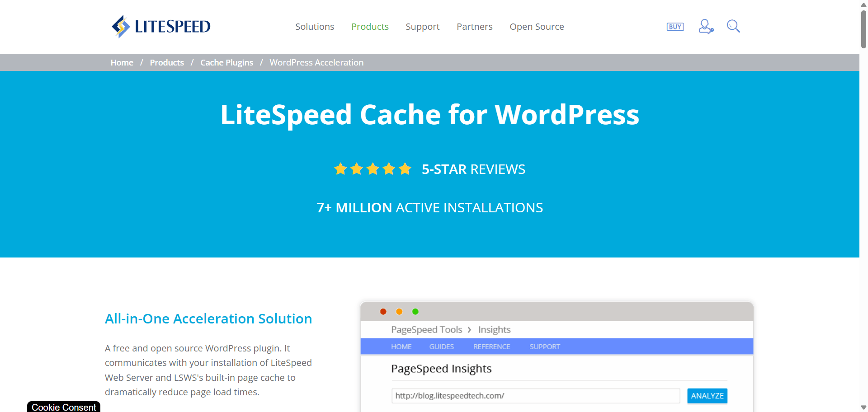The image size is (868, 412).
Task: Go to Home breadcrumb link
Action: click(x=122, y=62)
